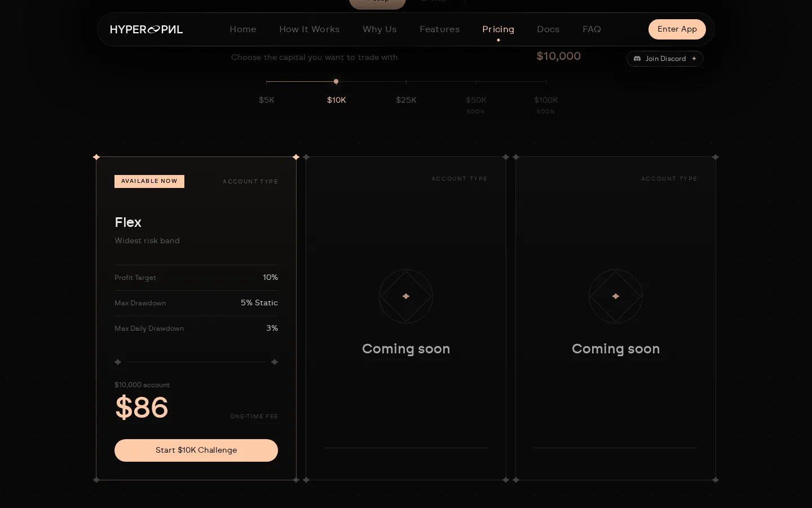This screenshot has width=812, height=508.
Task: Navigate to Features
Action: 440,29
